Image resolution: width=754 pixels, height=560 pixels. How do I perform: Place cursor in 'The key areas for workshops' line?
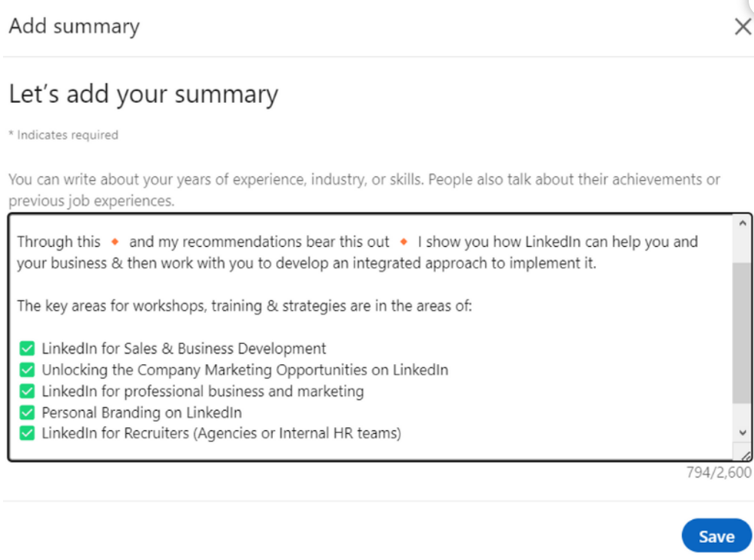click(x=245, y=306)
